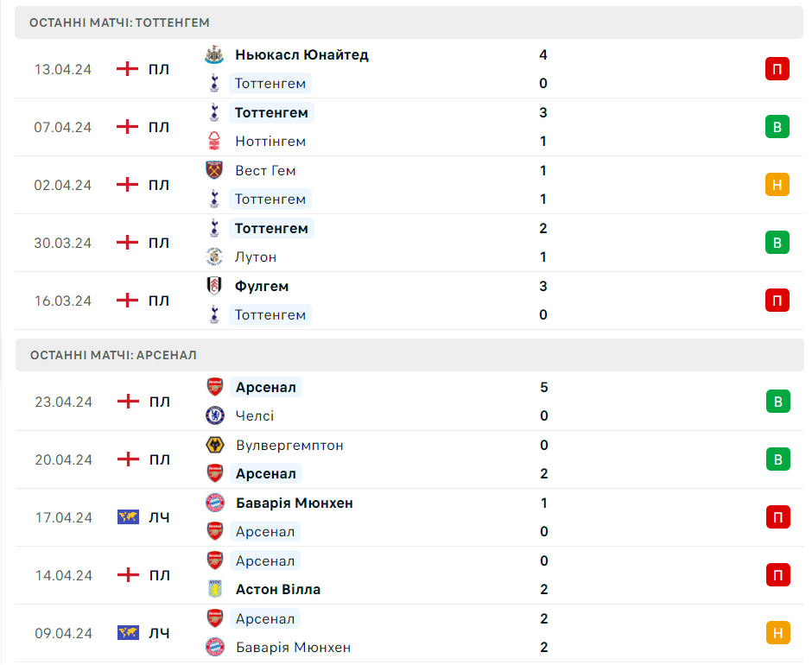
Task: Click the Newcastle United club crest
Action: pyautogui.click(x=214, y=55)
